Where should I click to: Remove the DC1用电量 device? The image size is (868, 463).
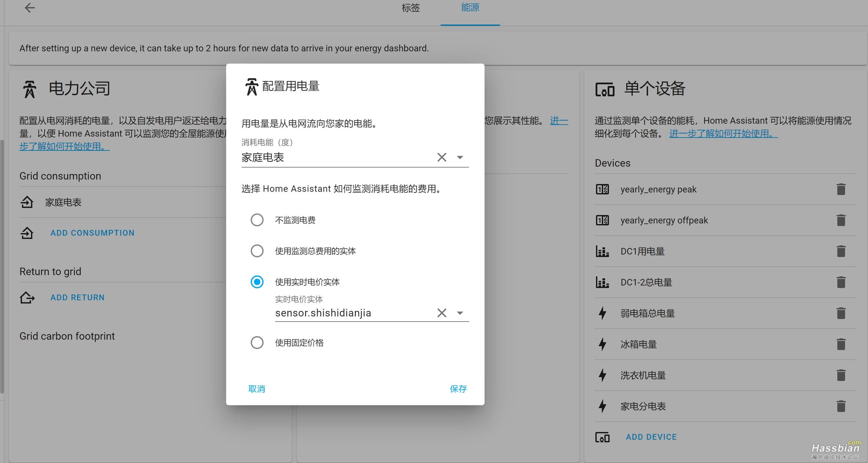pyautogui.click(x=841, y=251)
